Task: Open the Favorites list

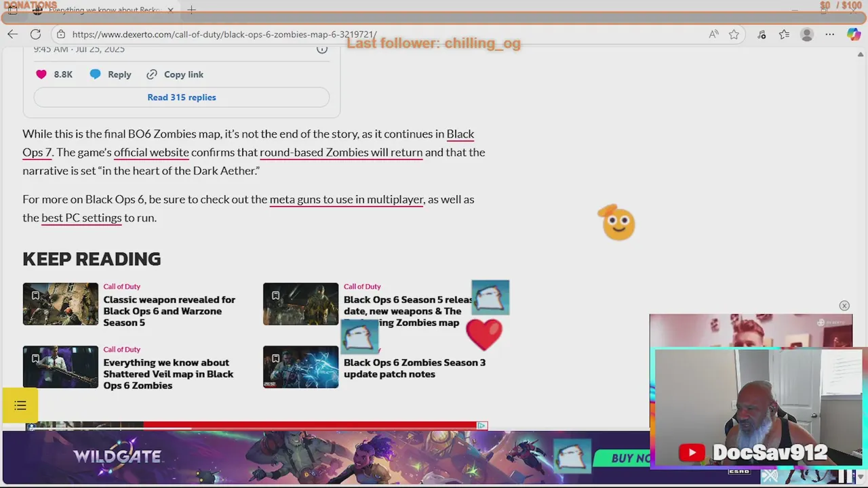Action: click(x=784, y=34)
